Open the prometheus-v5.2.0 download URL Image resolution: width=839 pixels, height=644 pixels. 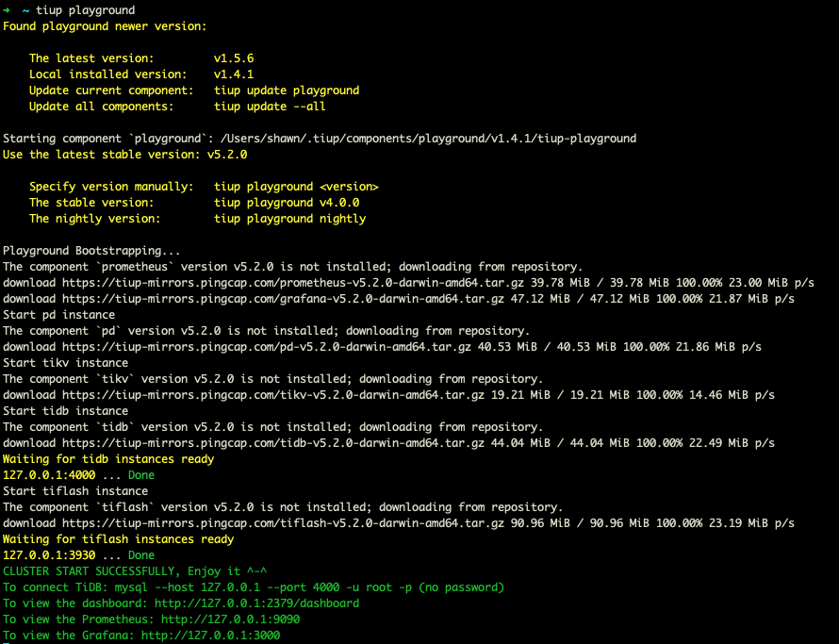tap(293, 283)
